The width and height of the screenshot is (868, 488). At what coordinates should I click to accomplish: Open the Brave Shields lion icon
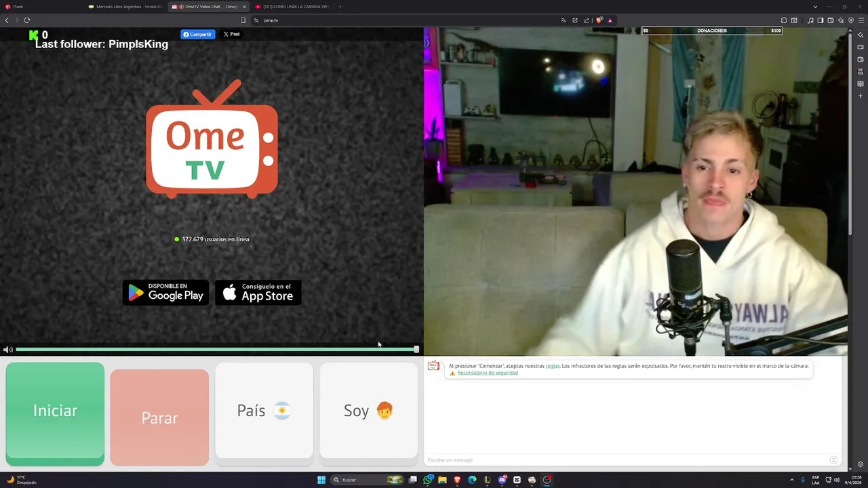599,20
